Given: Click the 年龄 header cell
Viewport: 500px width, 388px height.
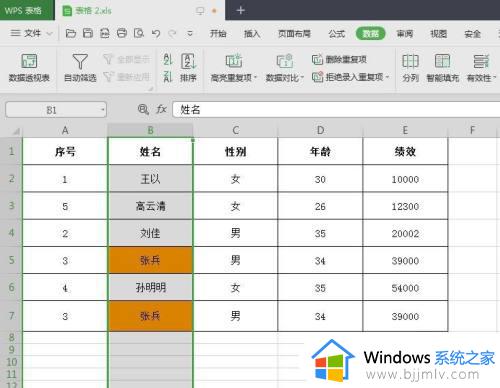Looking at the screenshot, I should 320,151.
